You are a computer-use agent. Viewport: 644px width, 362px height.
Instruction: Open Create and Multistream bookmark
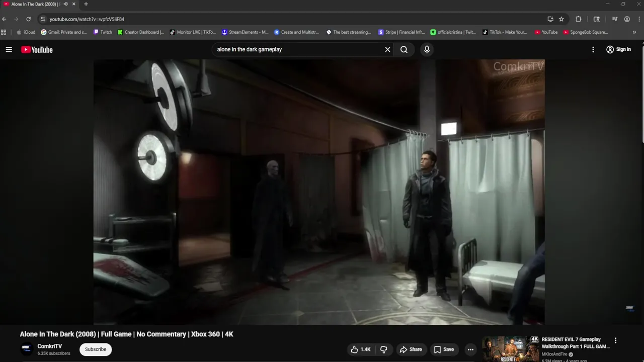(297, 32)
